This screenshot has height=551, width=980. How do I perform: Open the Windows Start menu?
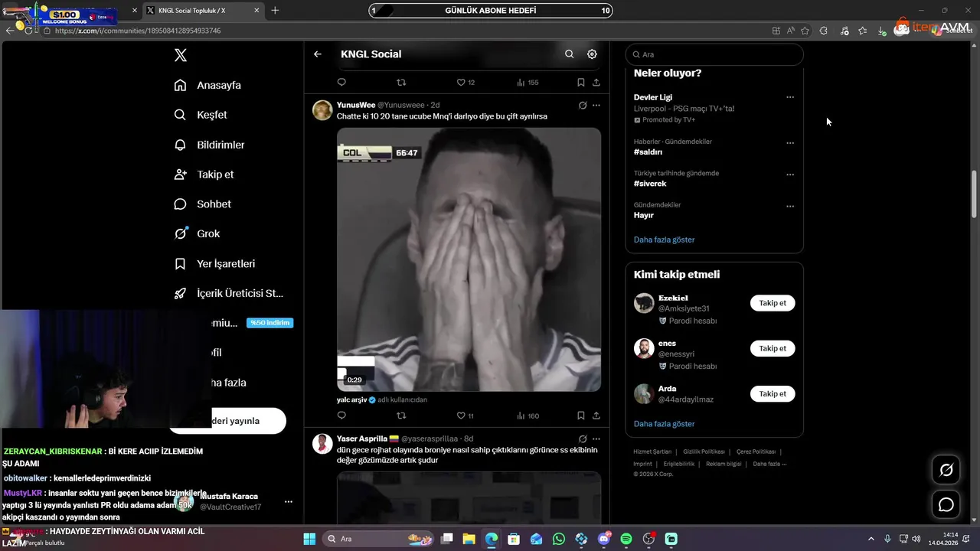tap(309, 539)
